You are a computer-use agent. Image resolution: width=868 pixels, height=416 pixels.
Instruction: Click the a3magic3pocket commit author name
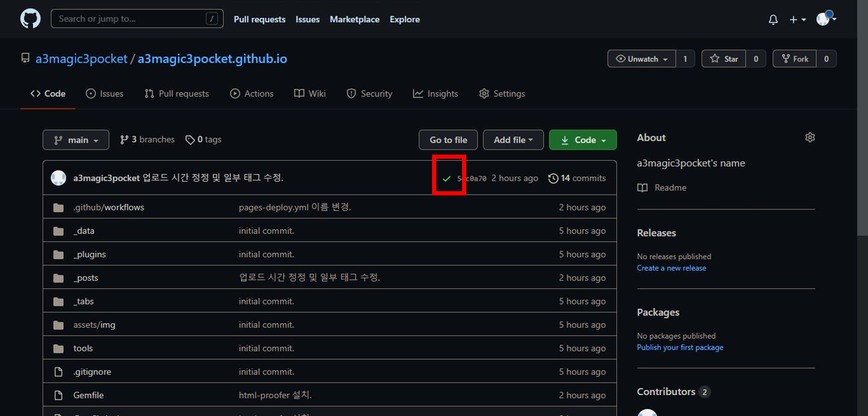coord(107,178)
